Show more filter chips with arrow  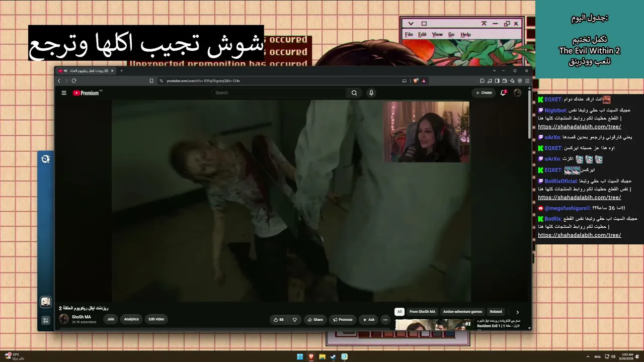point(517,312)
